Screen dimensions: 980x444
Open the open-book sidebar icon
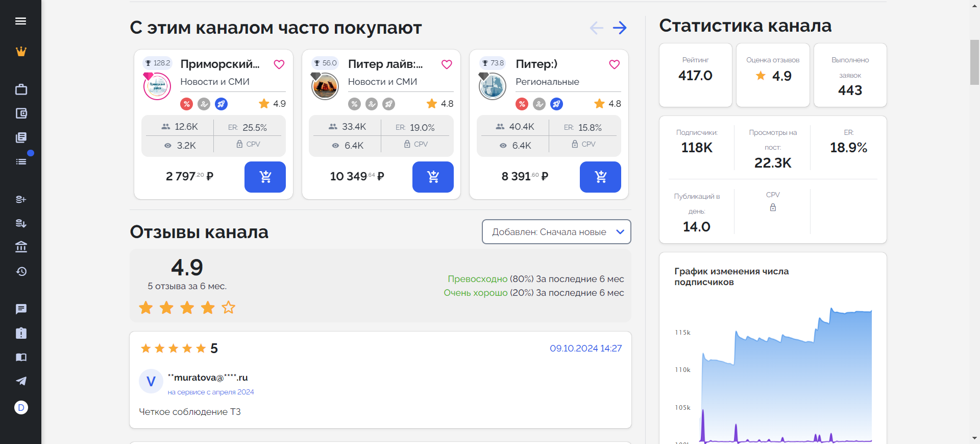coord(21,357)
